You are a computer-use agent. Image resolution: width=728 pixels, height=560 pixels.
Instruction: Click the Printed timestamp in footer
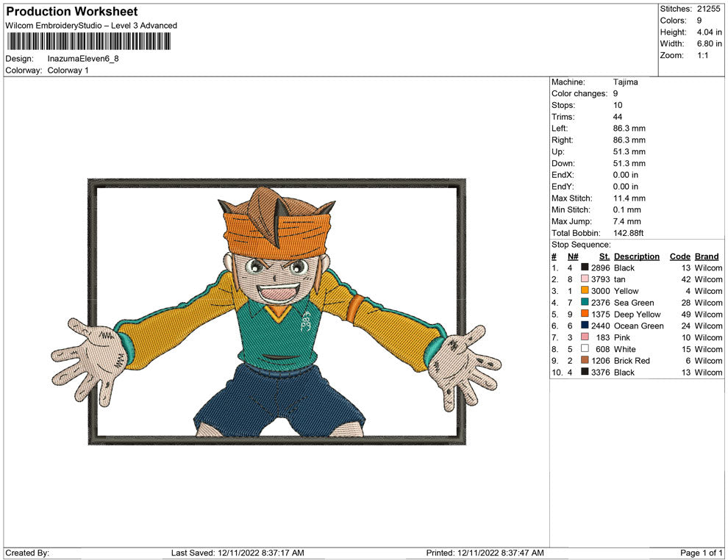coord(485,553)
